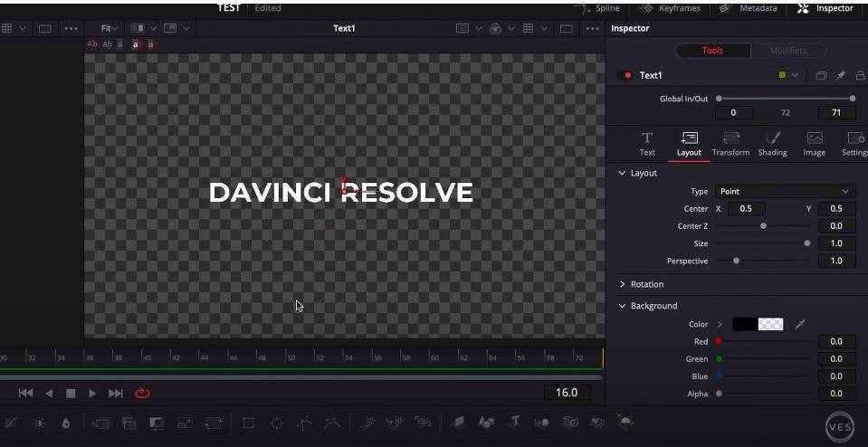
Task: Add a Camera 3D node
Action: [x=570, y=422]
